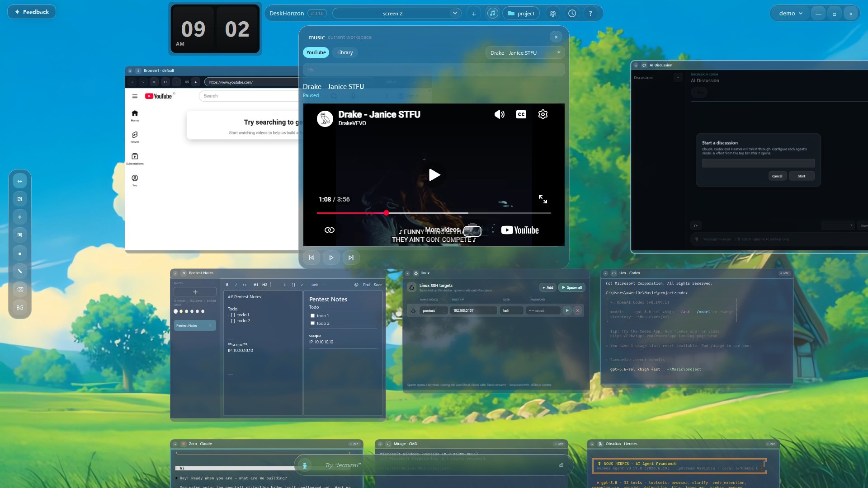
Task: Select the hatched square tool in left toolbar
Action: click(20, 199)
